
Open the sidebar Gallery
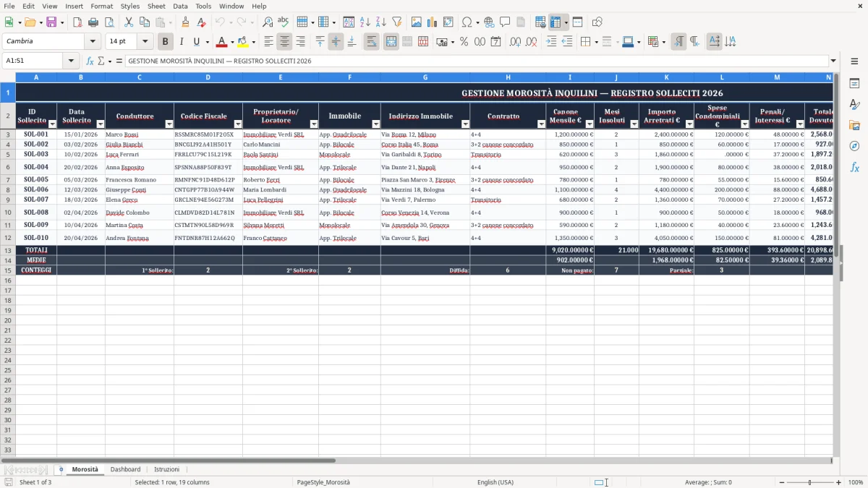(x=854, y=126)
